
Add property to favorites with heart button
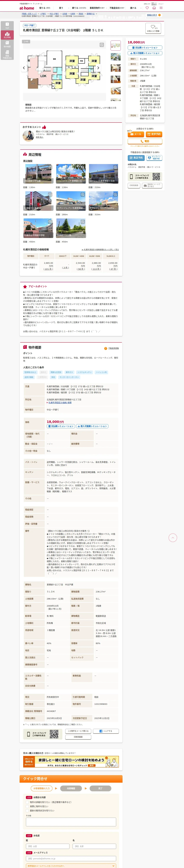coord(153,28)
